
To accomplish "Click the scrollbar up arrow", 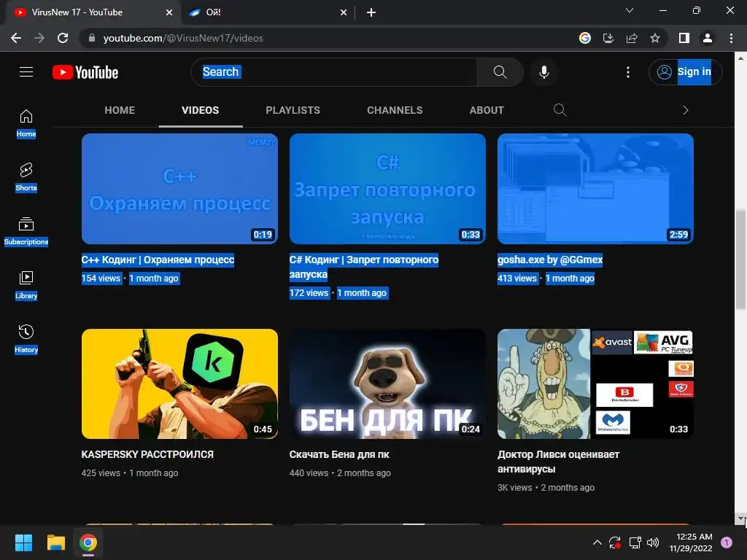I will (x=740, y=58).
